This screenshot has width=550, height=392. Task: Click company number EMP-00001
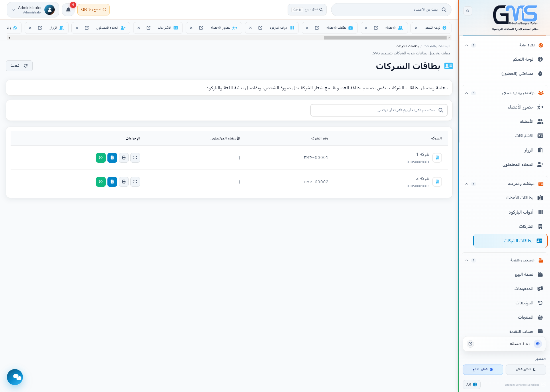pos(316,158)
